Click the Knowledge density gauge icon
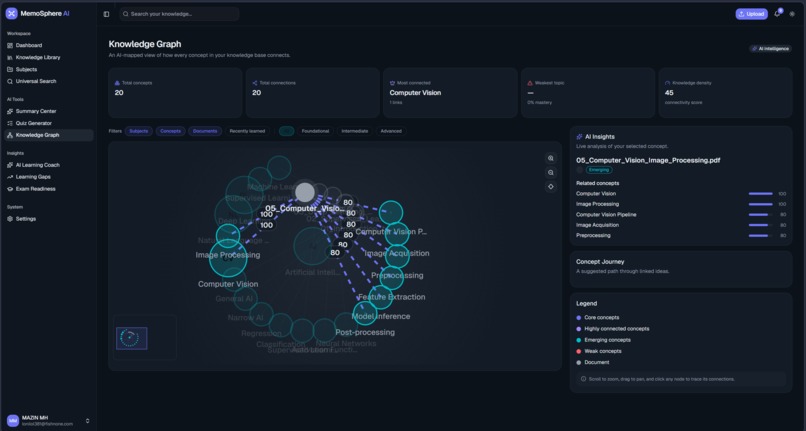 668,83
